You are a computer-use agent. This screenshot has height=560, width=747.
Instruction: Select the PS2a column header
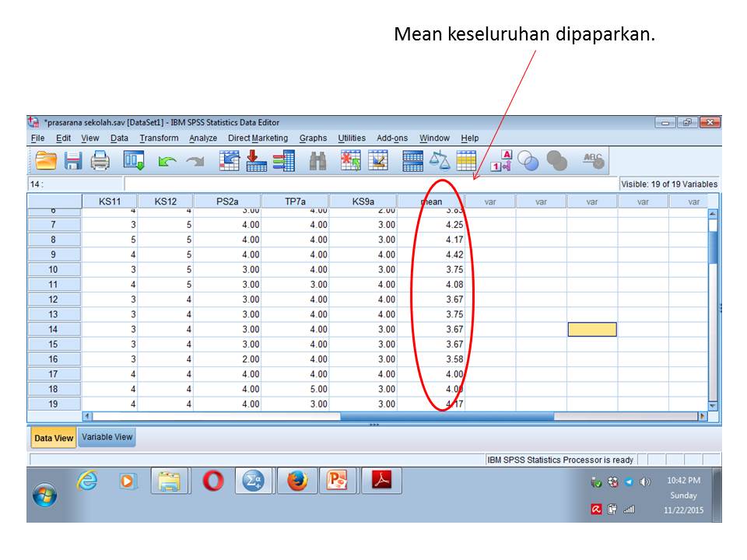coord(227,201)
